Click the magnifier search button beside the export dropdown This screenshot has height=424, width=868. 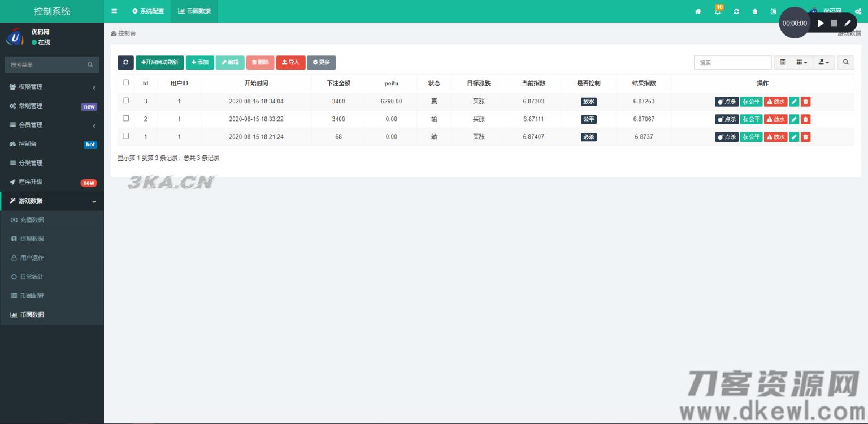tap(845, 63)
